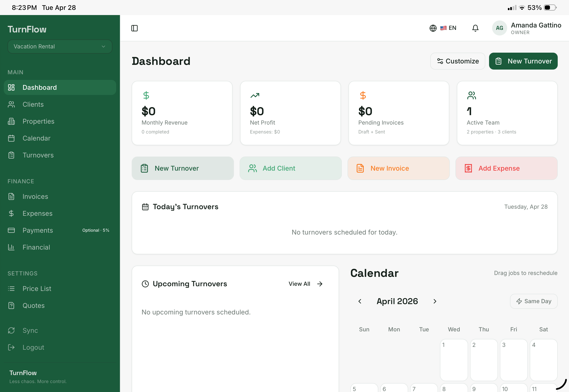The width and height of the screenshot is (569, 392).
Task: Toggle the sidebar collapse icon
Action: point(134,28)
